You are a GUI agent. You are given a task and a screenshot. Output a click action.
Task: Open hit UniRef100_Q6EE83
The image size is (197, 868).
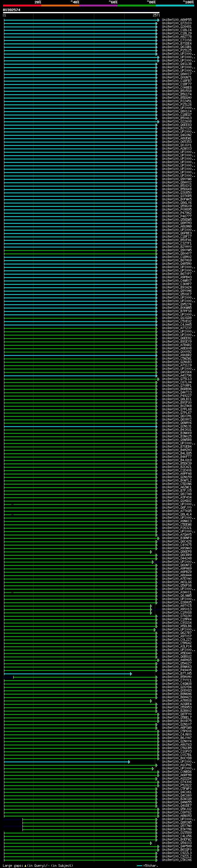tap(177, 125)
